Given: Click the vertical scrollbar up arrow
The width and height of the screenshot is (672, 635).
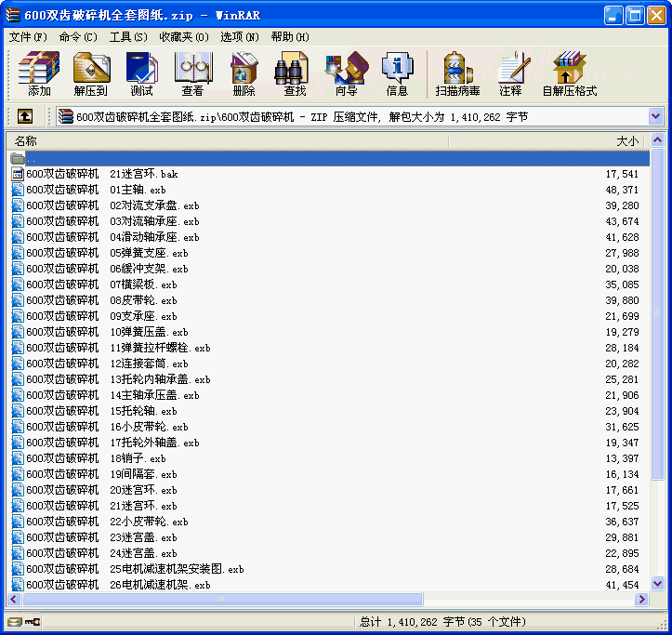Looking at the screenshot, I should coord(657,139).
